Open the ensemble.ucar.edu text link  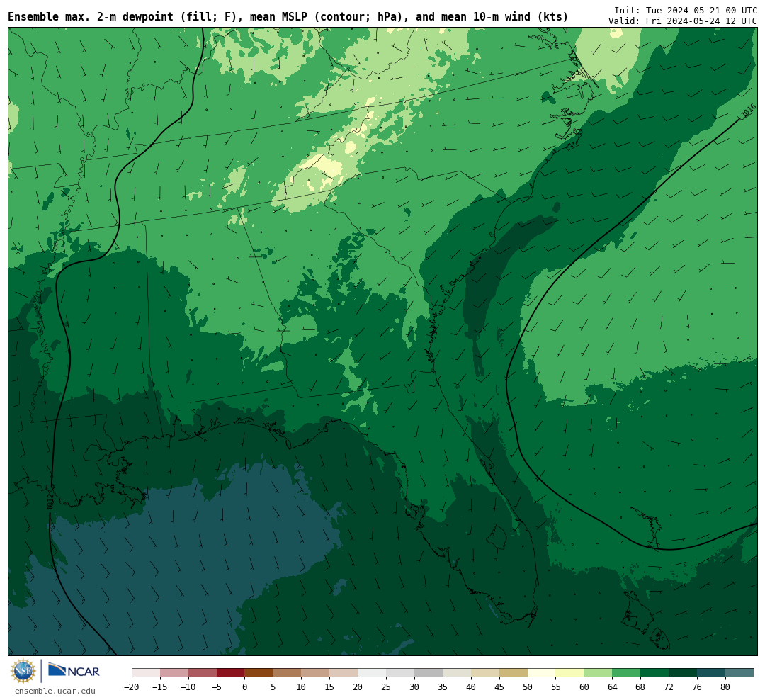55,691
